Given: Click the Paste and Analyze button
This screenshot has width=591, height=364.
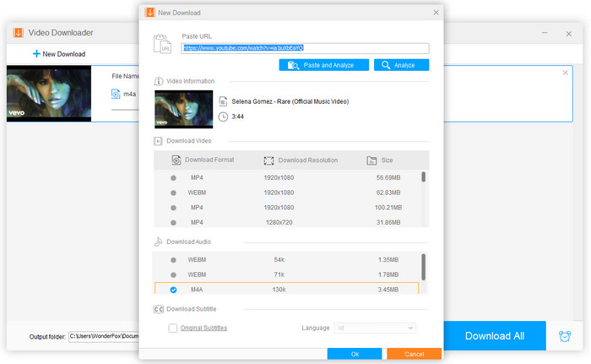Looking at the screenshot, I should 323,65.
